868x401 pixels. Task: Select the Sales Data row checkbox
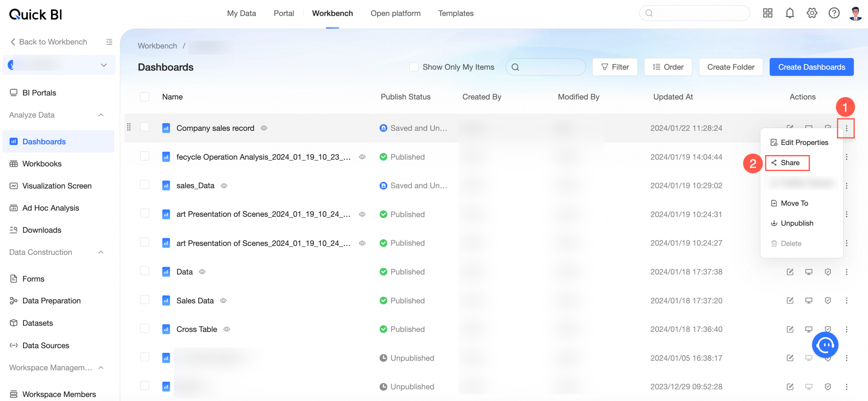tap(145, 299)
